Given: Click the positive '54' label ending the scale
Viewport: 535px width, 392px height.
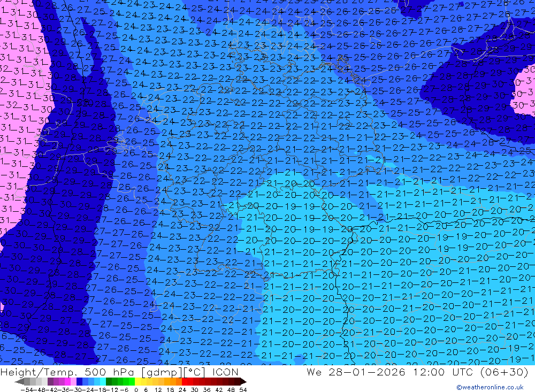Looking at the screenshot, I should 243,390.
